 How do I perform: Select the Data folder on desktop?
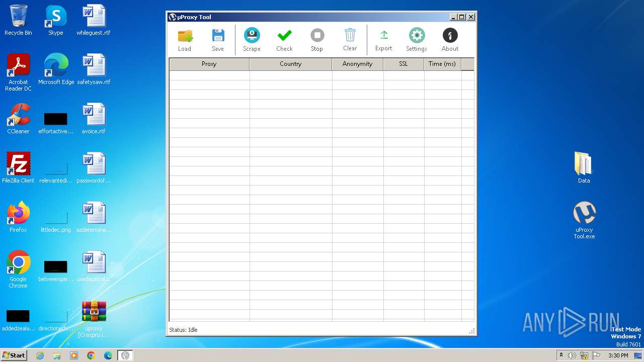click(584, 168)
